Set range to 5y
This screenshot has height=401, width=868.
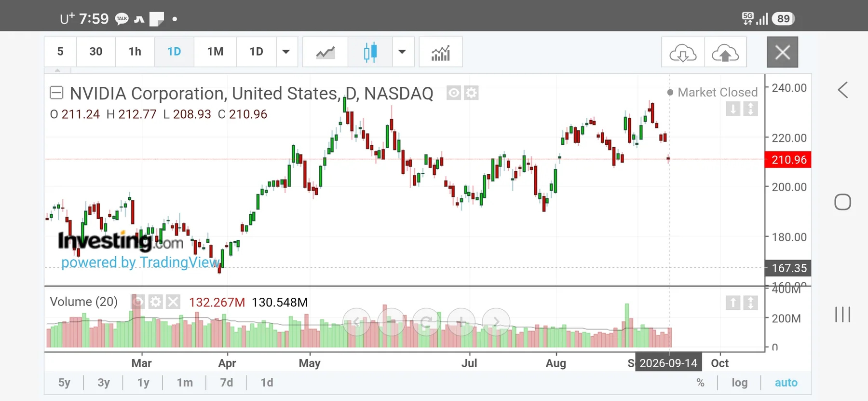coord(64,383)
